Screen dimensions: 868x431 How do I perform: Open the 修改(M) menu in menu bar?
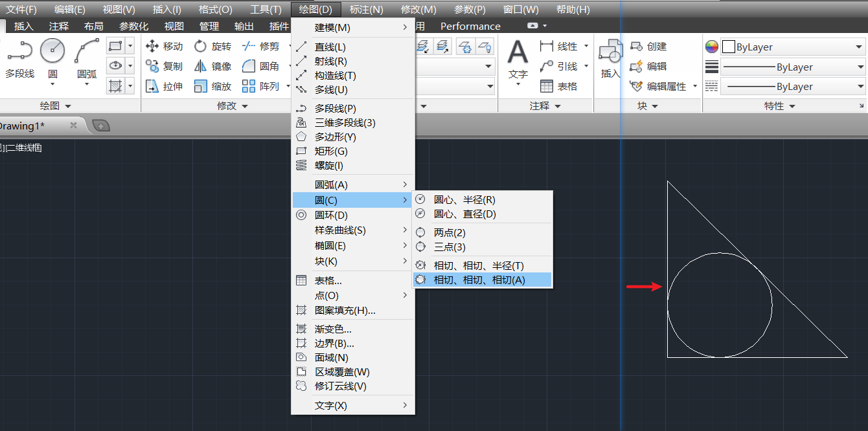418,10
